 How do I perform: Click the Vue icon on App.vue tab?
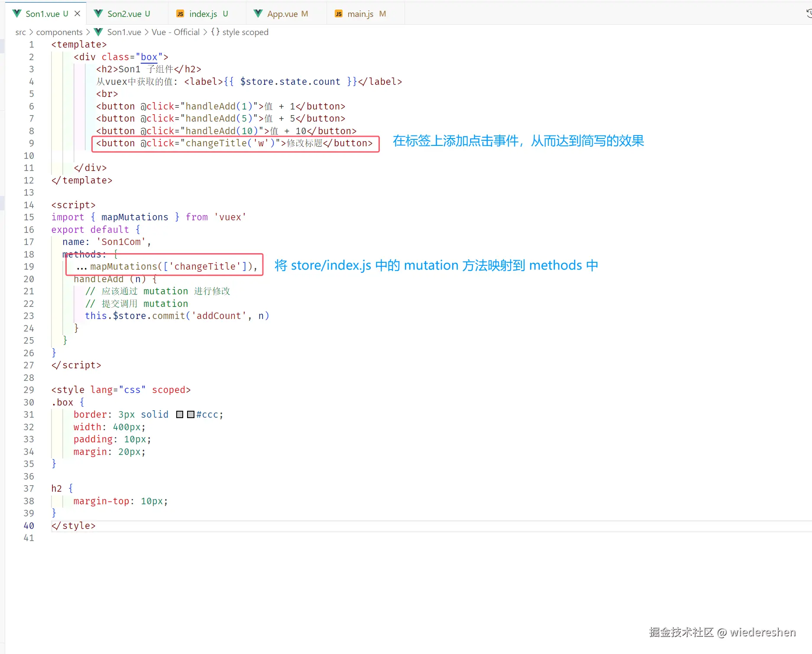258,13
